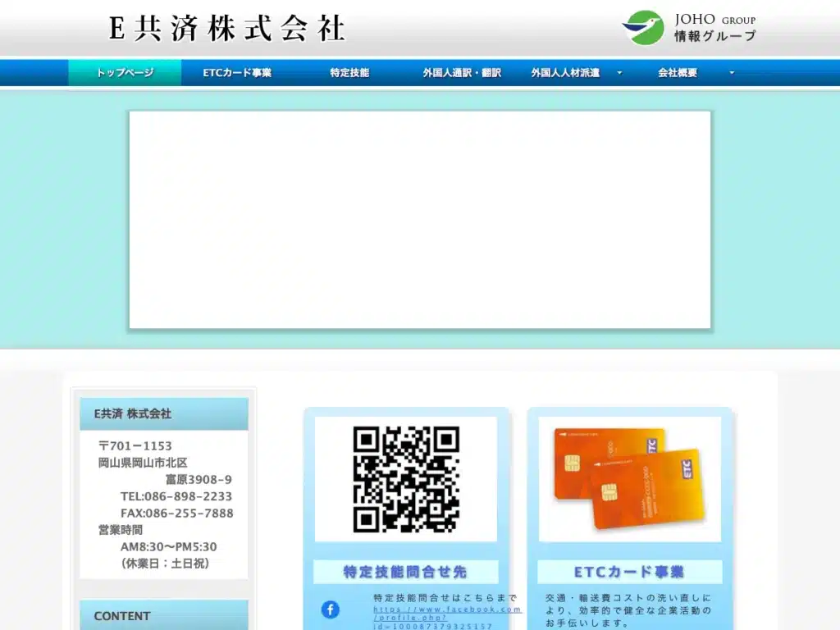Open the facebook.com profile link
Image resolution: width=840 pixels, height=630 pixels.
point(447,617)
